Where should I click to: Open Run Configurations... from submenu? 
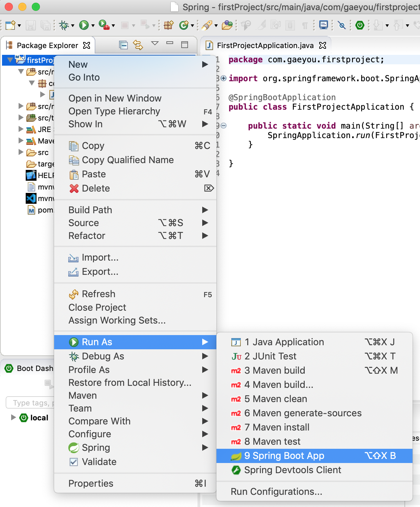[314, 492]
